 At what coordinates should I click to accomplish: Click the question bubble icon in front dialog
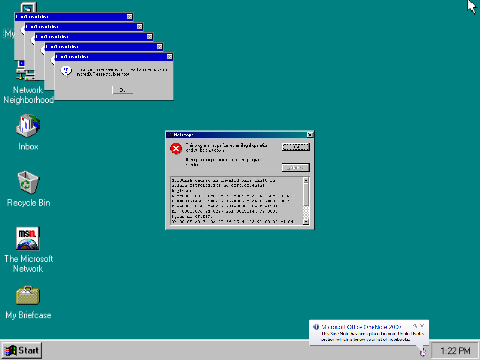pyautogui.click(x=66, y=71)
